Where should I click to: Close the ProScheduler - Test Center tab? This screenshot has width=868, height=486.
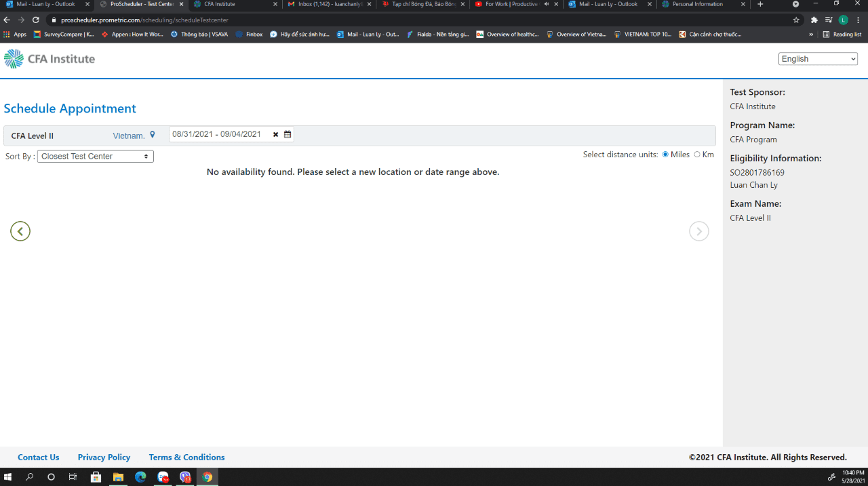(181, 4)
